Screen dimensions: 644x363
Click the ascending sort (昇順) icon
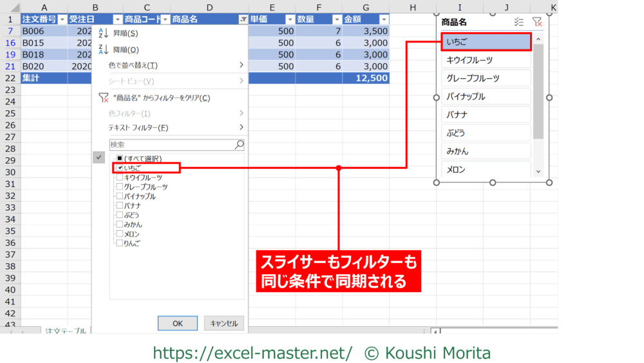pos(103,34)
